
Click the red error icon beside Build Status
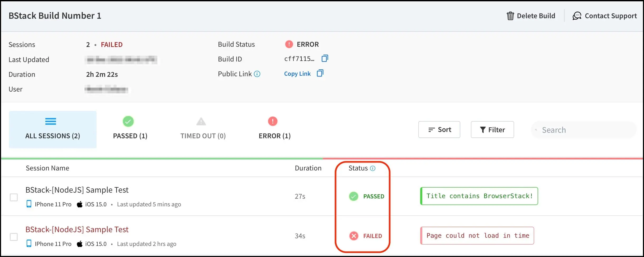(289, 44)
